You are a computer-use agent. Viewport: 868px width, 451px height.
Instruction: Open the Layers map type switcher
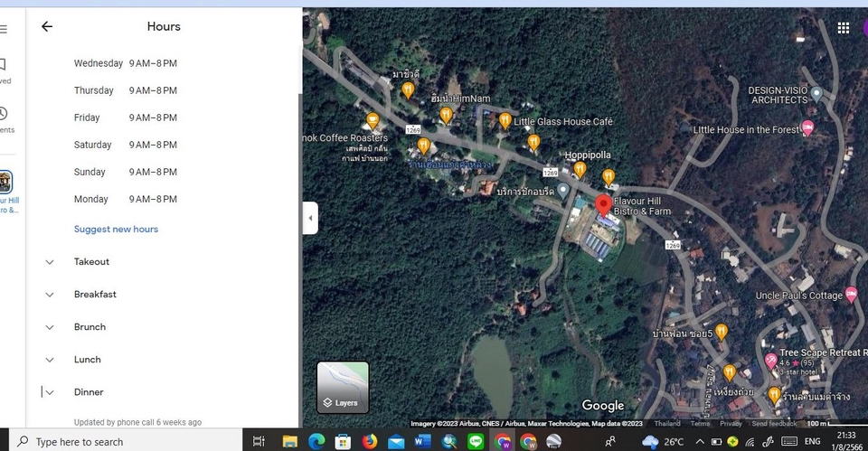click(x=343, y=388)
